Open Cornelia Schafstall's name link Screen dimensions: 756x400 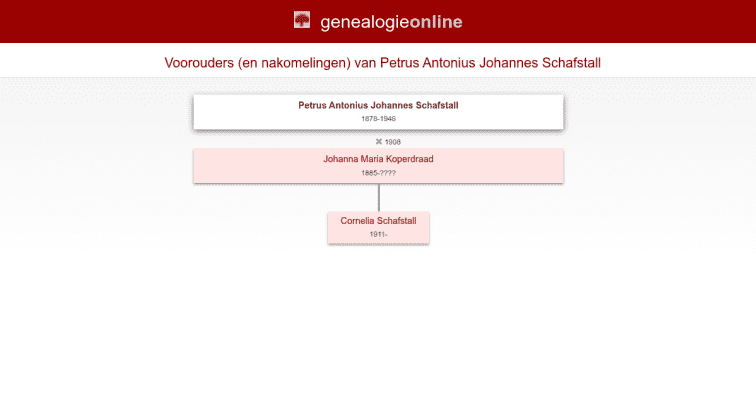tap(378, 220)
